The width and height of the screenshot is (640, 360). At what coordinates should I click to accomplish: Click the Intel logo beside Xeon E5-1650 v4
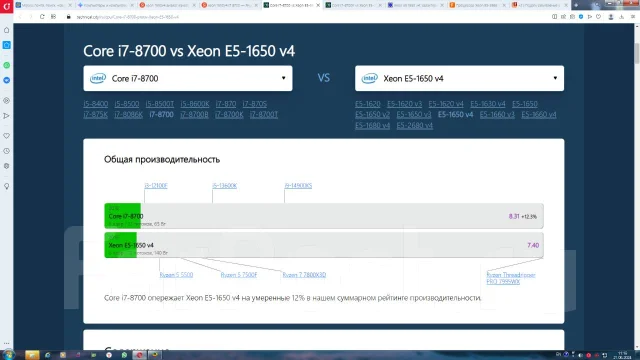coord(369,78)
